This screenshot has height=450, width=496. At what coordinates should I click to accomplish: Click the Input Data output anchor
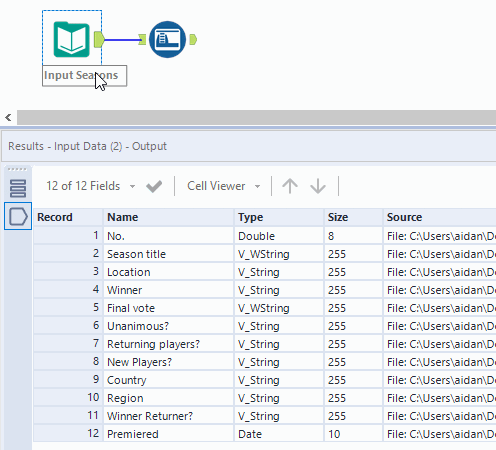pyautogui.click(x=99, y=40)
